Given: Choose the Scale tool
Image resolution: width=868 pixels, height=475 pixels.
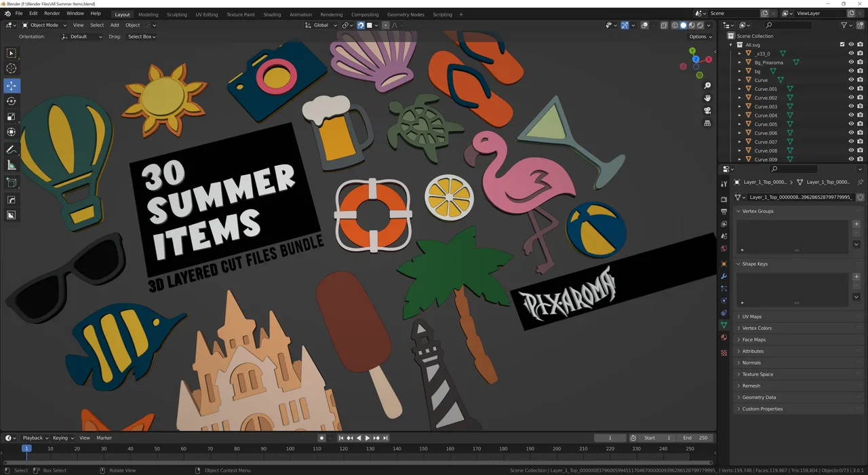Looking at the screenshot, I should 12,117.
